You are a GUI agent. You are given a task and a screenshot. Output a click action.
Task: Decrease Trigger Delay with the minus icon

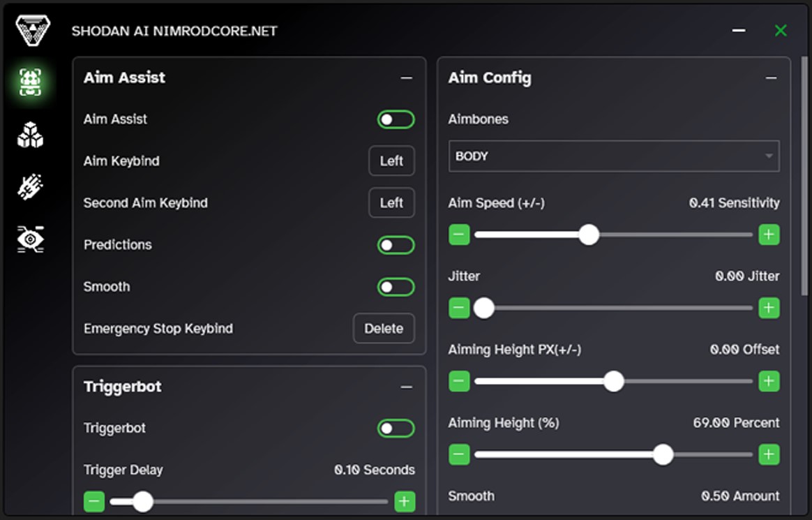[94, 501]
